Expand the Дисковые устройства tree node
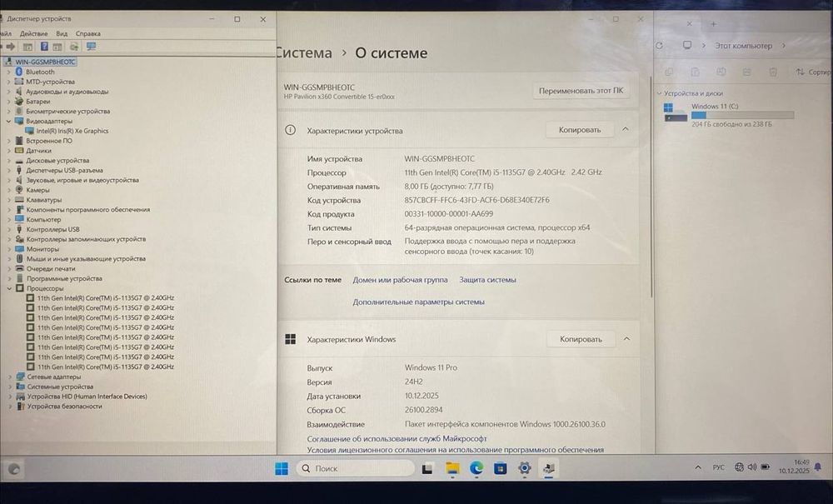This screenshot has width=833, height=504. (x=8, y=161)
